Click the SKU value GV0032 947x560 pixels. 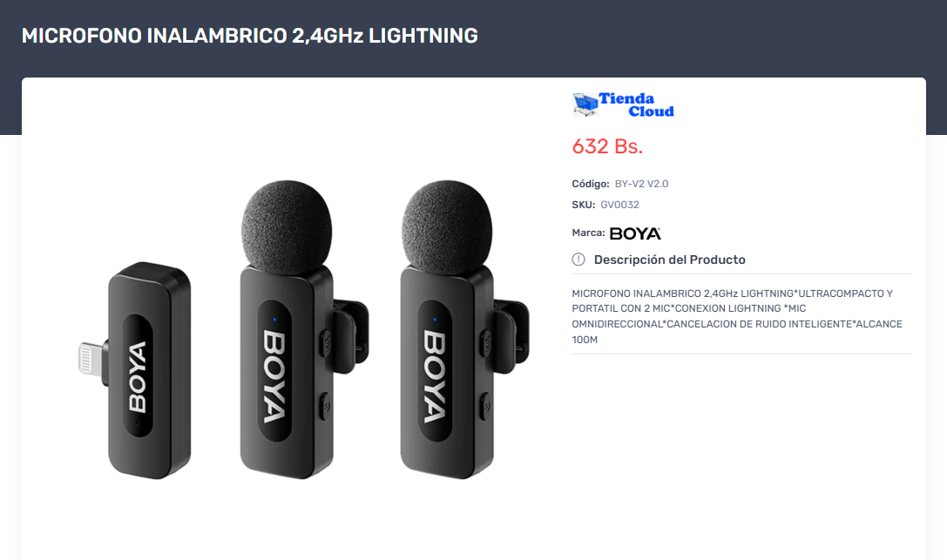coord(619,205)
